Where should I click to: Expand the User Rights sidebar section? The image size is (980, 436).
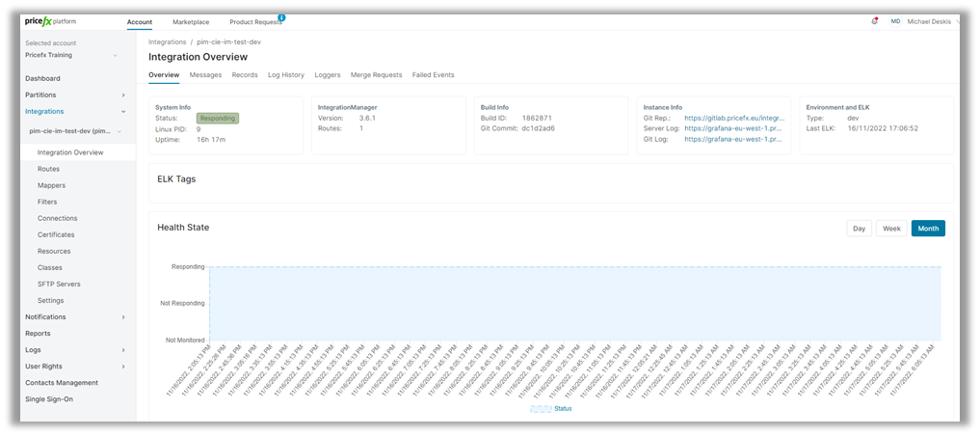(122, 367)
